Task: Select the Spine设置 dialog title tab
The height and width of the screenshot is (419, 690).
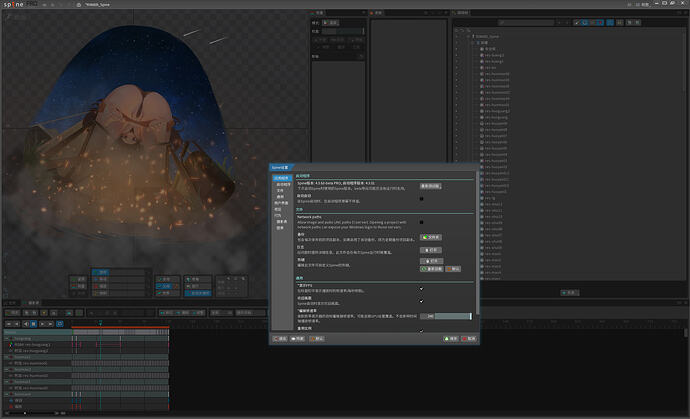Action: (x=279, y=167)
